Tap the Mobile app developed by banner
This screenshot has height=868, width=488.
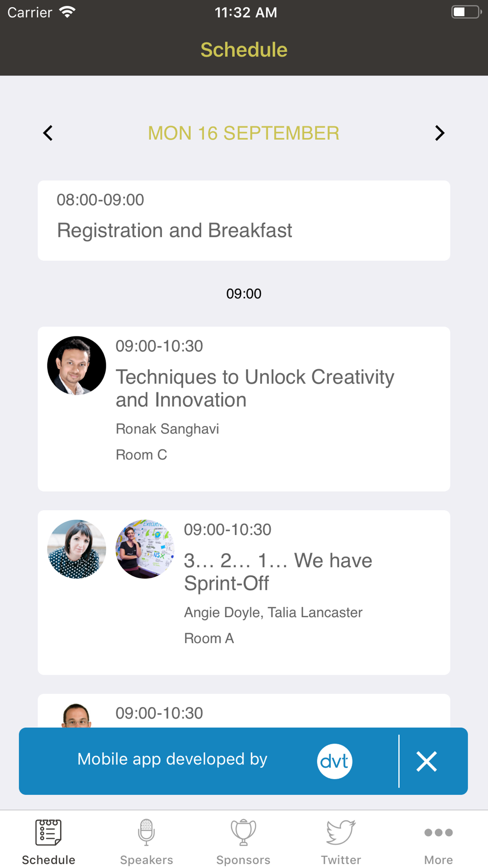tap(172, 759)
